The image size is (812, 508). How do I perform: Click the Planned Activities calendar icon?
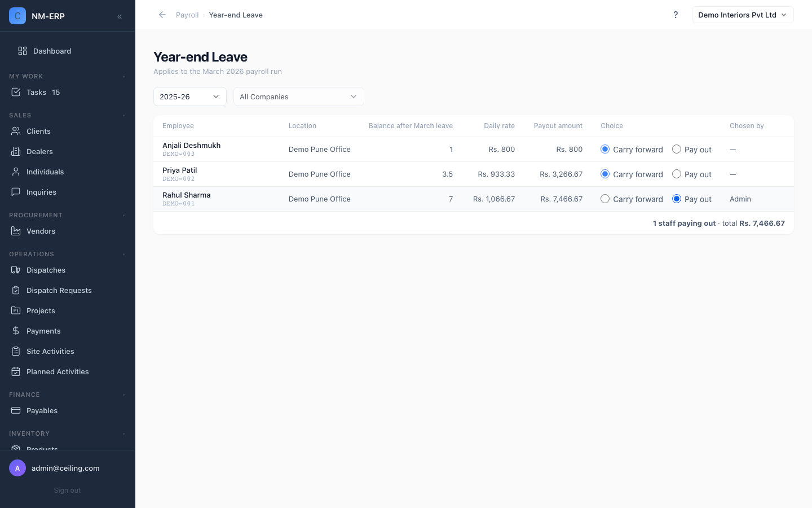pos(16,371)
